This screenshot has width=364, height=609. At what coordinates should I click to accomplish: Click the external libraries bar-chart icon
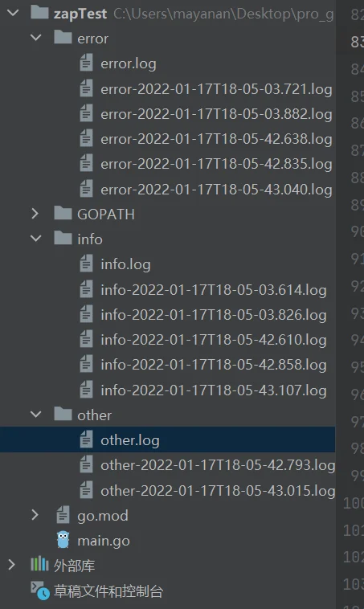(39, 564)
